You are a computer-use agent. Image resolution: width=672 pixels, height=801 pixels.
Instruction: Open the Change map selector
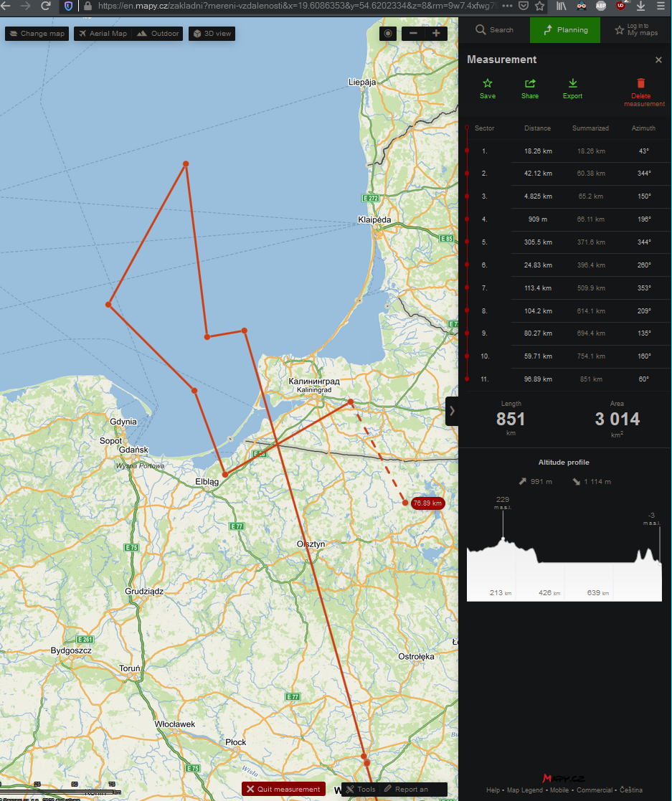click(x=37, y=34)
